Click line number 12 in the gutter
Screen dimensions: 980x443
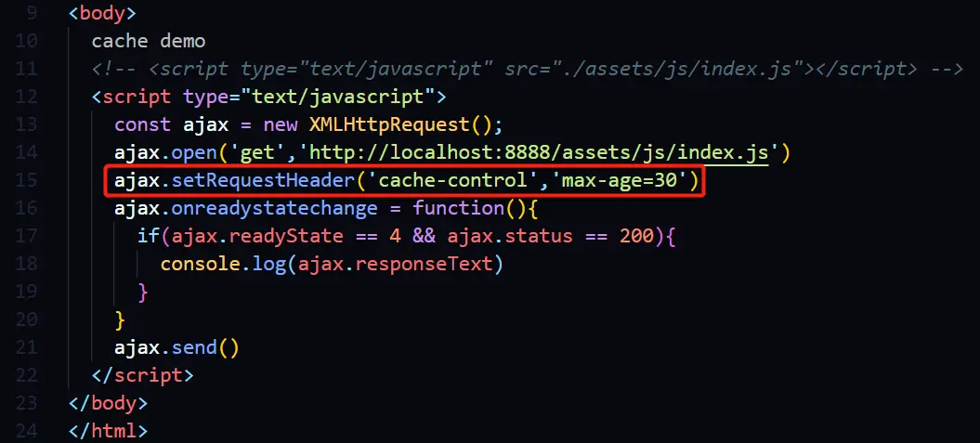pyautogui.click(x=28, y=97)
